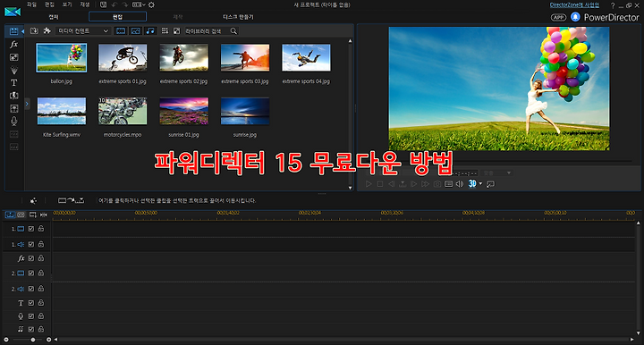Open the first menu bar item (파일)
This screenshot has width=644, height=345.
tap(31, 4)
